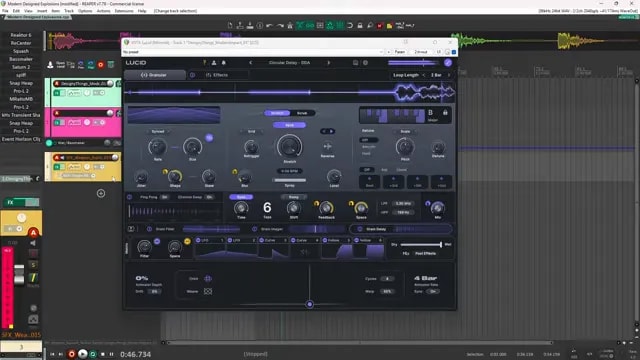This screenshot has width=640, height=360.
Task: Click the tip lightbulb icon in Lucid
Action: (x=204, y=63)
